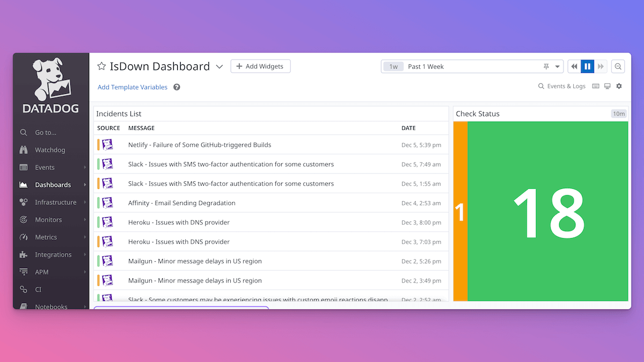Image resolution: width=644 pixels, height=362 pixels.
Task: Click the Watchdog binoculars icon
Action: click(x=24, y=150)
